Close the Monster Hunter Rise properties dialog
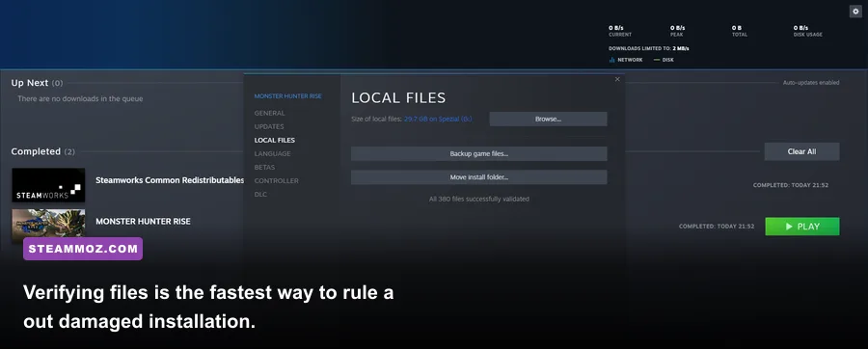Screen dimensions: 868x349 [x=617, y=79]
